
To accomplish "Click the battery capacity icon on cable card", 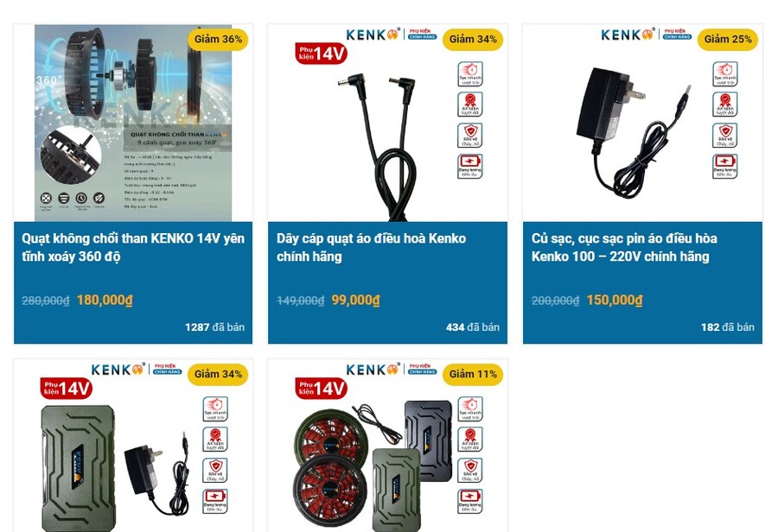I will click(x=470, y=166).
